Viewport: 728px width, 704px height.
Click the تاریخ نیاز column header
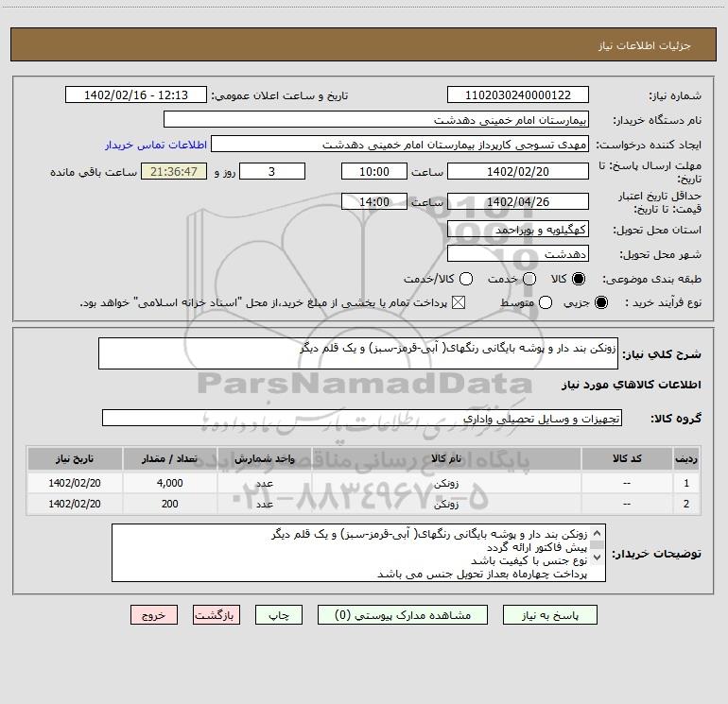75,458
